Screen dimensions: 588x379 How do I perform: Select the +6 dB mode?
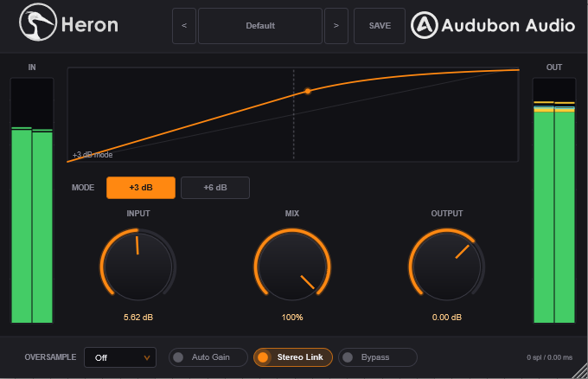215,188
